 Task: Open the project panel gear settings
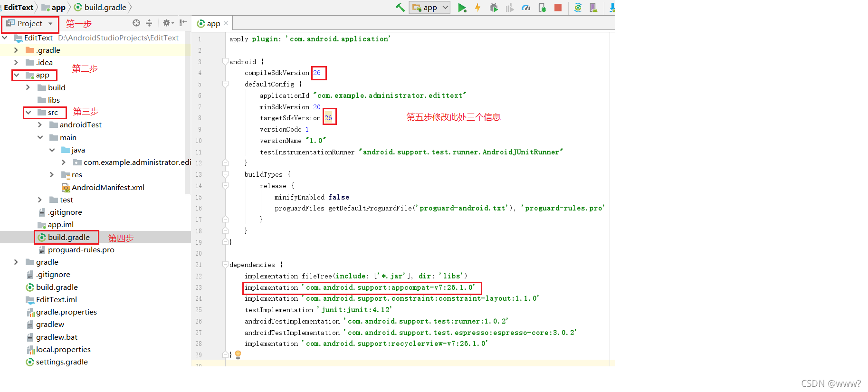coord(168,23)
